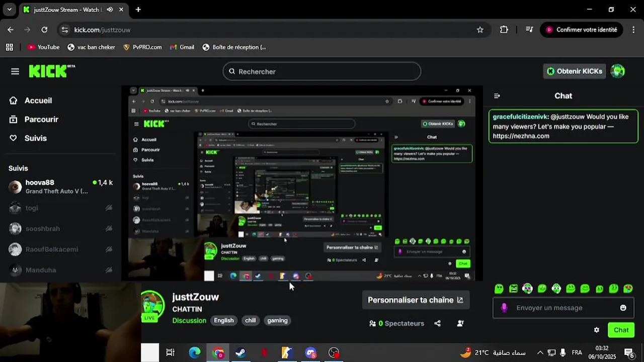Click the chill tag
This screenshot has height=362, width=644.
(251, 321)
